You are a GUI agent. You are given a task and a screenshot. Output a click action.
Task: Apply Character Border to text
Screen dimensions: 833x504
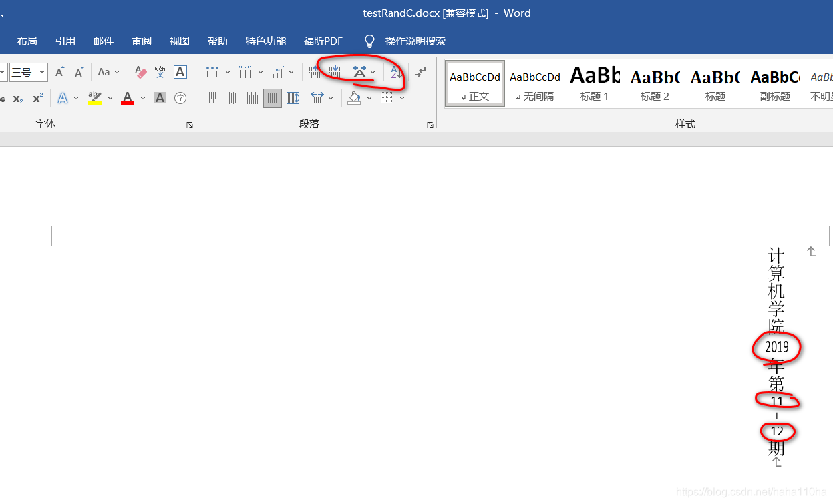(x=180, y=72)
